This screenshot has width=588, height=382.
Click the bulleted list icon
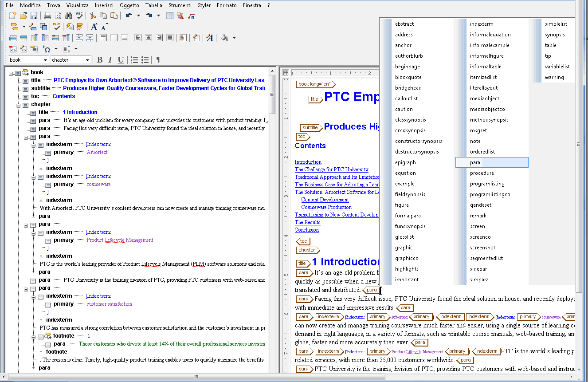coord(145,60)
